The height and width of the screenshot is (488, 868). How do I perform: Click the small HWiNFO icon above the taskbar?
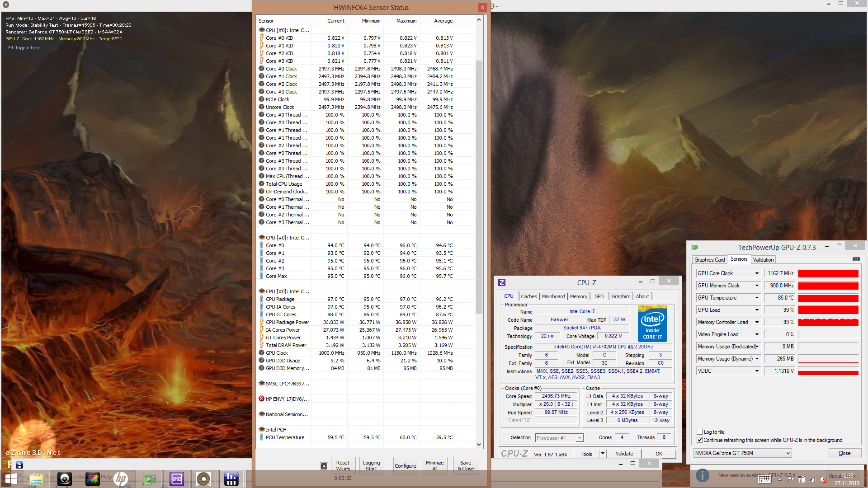pyautogui.click(x=19, y=465)
